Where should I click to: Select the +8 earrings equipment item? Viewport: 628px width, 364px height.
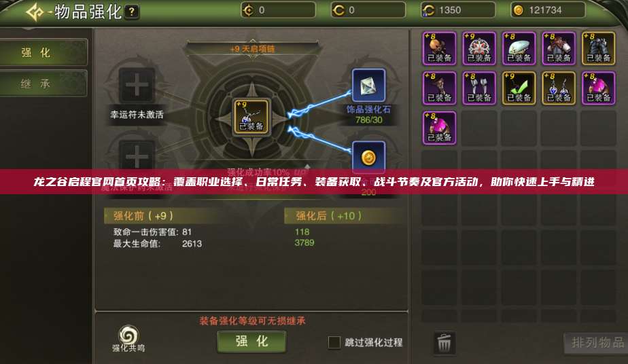[x=559, y=88]
